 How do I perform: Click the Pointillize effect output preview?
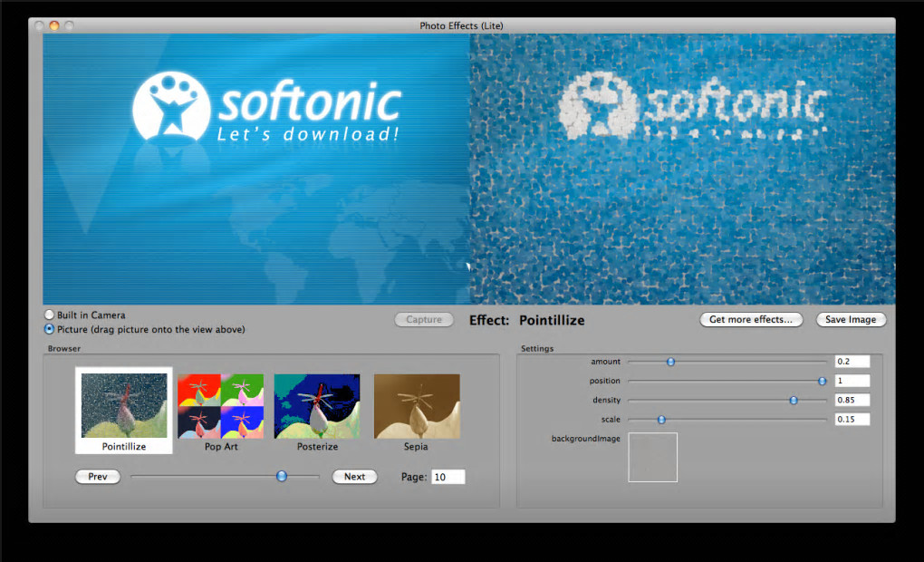point(682,169)
